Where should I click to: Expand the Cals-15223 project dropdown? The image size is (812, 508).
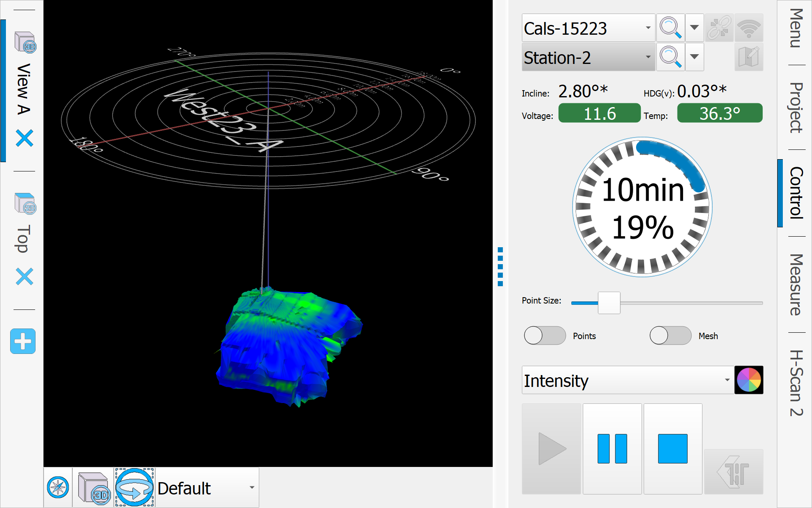coord(647,28)
